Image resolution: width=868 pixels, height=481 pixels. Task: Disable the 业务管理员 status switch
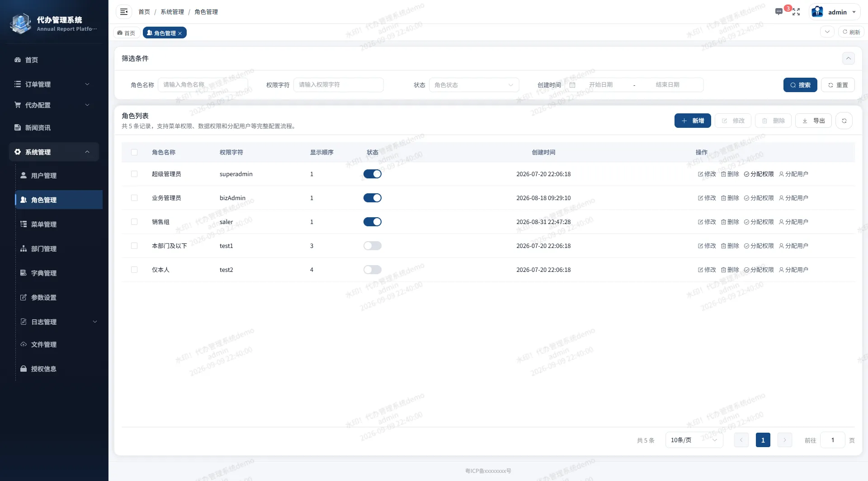[x=373, y=198]
